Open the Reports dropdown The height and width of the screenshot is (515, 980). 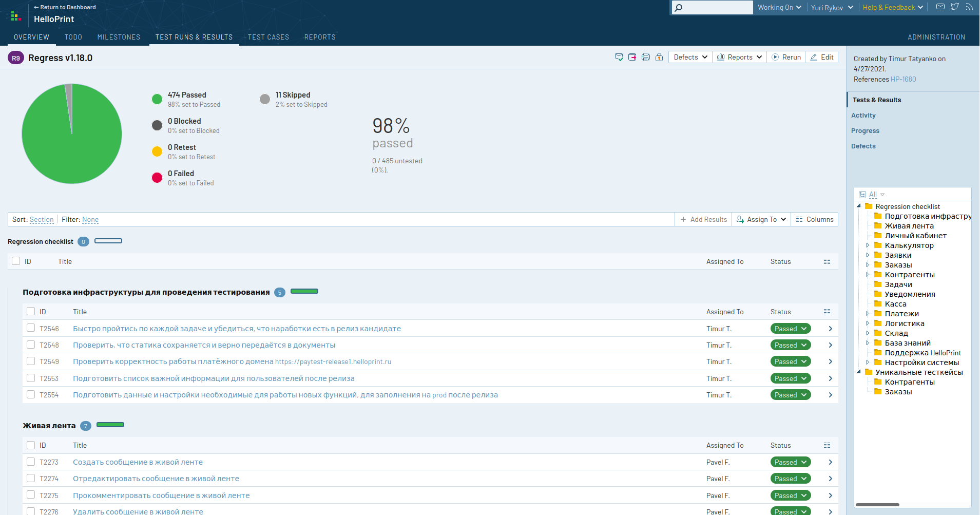[739, 57]
